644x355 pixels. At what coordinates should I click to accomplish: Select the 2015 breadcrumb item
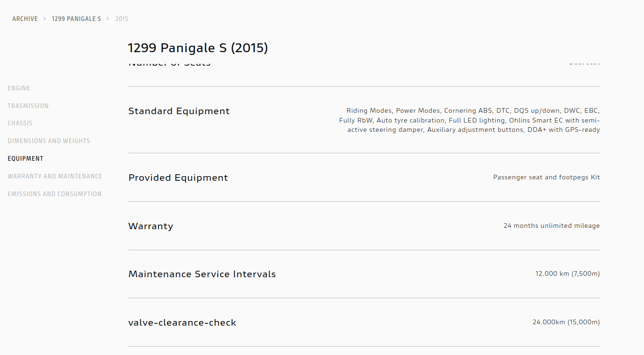tap(122, 19)
